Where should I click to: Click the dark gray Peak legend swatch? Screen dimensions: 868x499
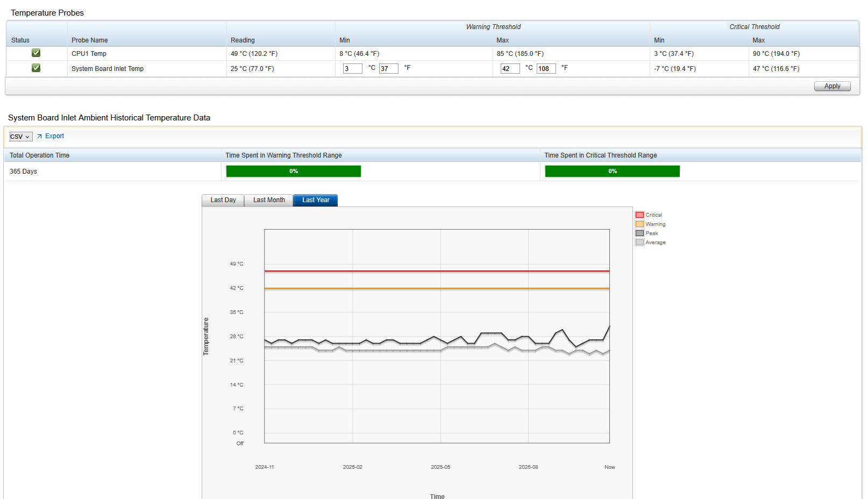coord(639,233)
